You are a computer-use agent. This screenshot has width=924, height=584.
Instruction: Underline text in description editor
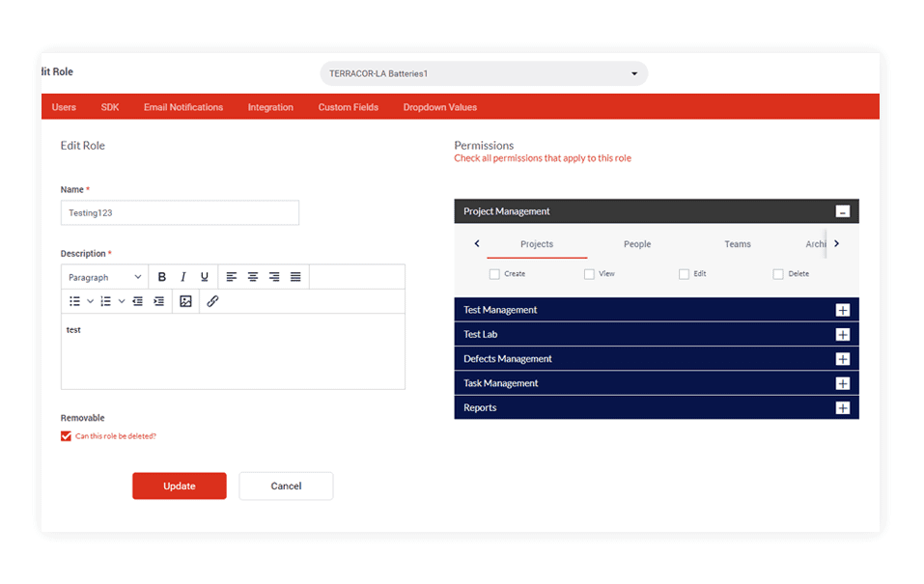coord(205,277)
